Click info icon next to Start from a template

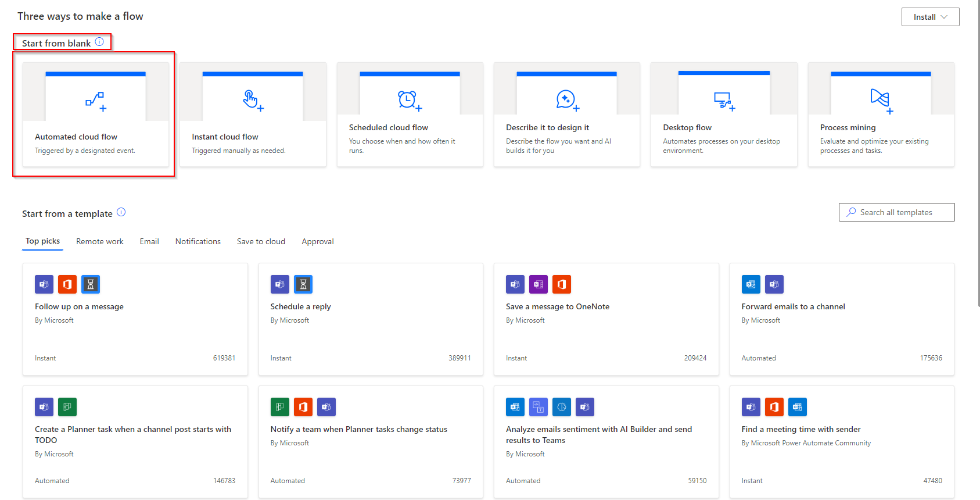121,212
